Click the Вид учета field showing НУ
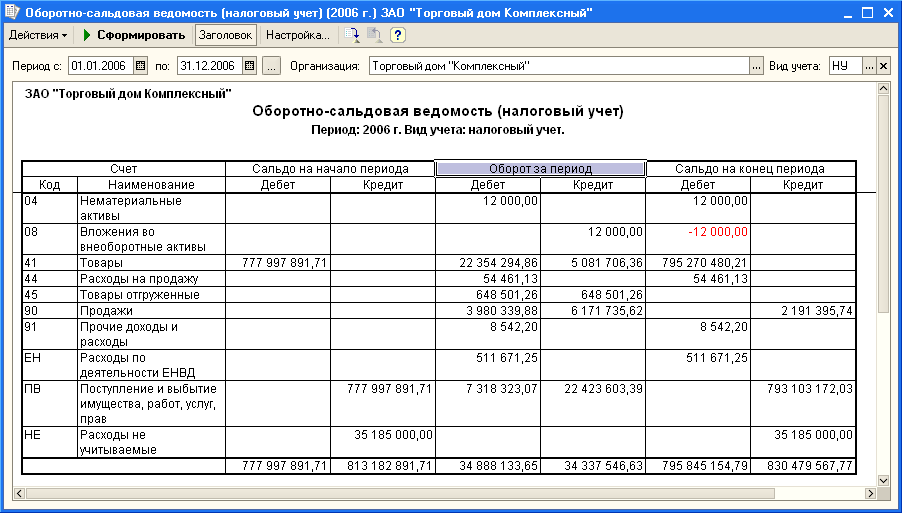Screen dimensions: 902x513 click(846, 66)
